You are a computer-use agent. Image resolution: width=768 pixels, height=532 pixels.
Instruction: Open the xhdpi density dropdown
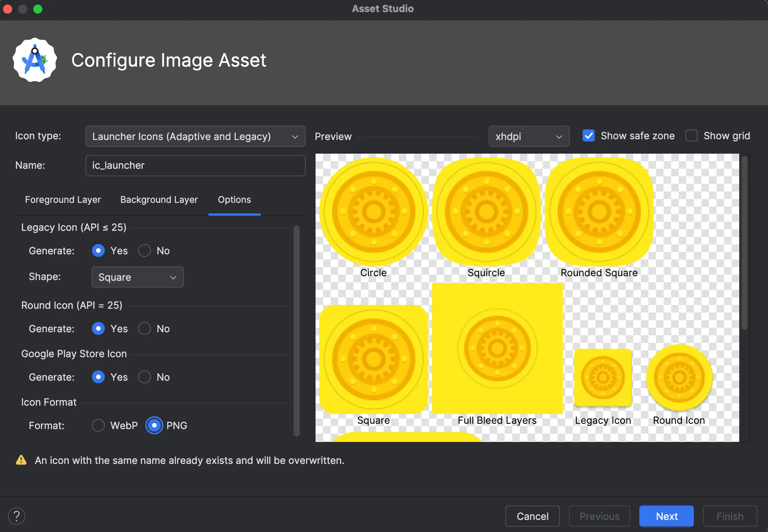click(x=529, y=136)
